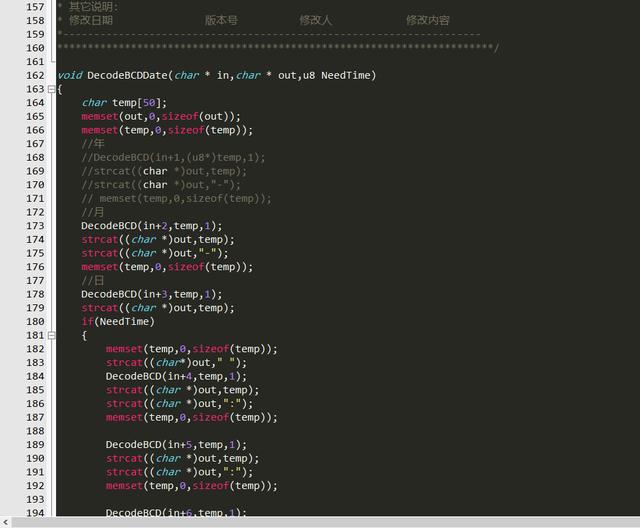The image size is (640, 528).
Task: Click 'DecodeBCD(in+2,temp,1);' line
Action: 151,226
